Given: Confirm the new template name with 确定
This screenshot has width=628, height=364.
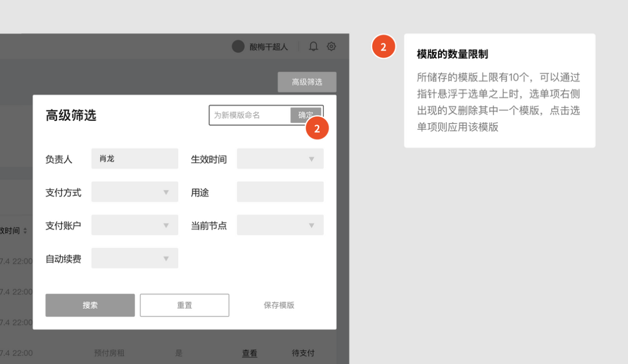Looking at the screenshot, I should point(306,115).
